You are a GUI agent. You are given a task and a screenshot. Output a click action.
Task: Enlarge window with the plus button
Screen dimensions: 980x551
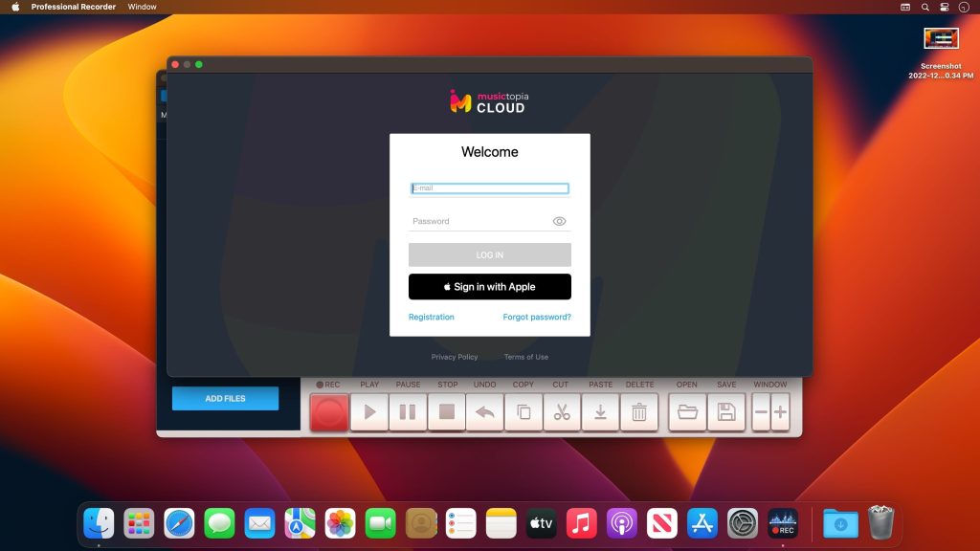tap(780, 412)
